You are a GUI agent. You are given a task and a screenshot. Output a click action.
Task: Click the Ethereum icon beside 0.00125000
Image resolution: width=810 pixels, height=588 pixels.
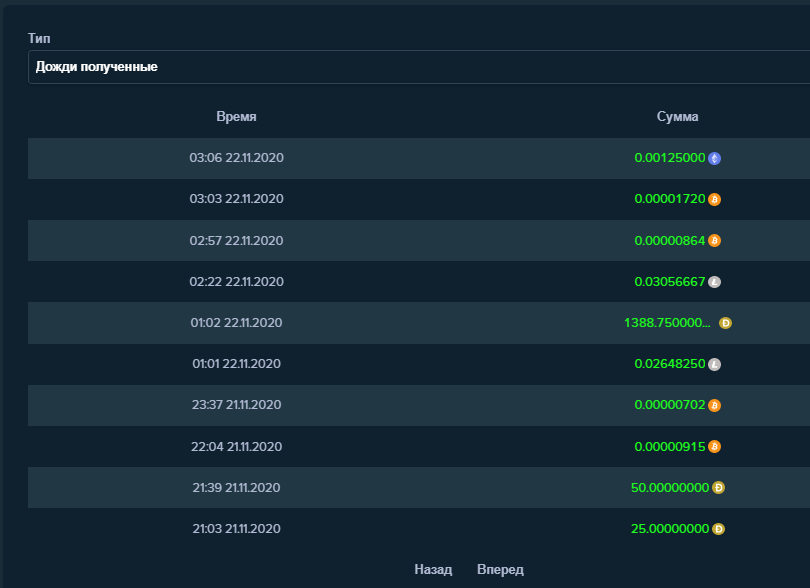(715, 158)
